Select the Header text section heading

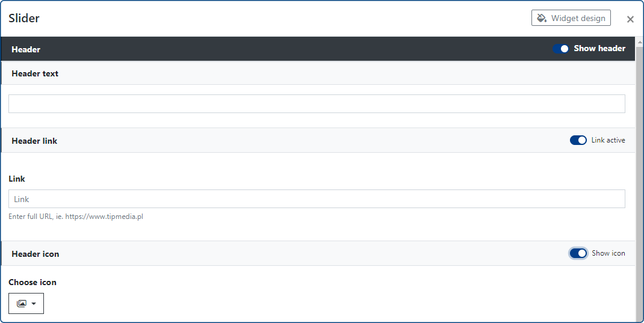click(x=35, y=73)
